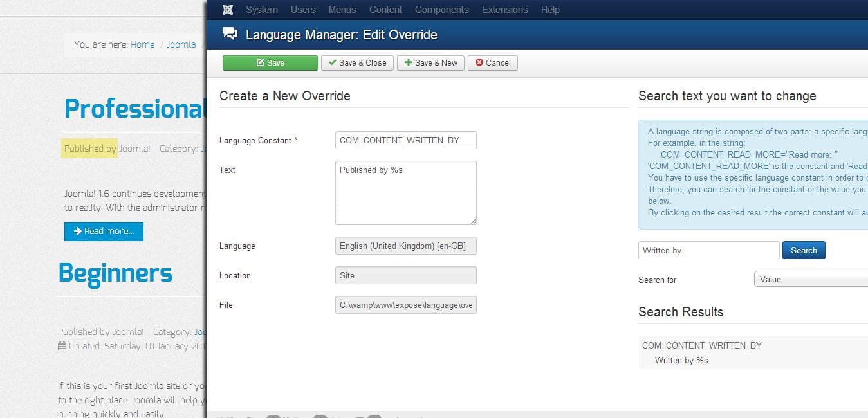Click the Language Constant label
868x418 pixels.
pos(258,140)
